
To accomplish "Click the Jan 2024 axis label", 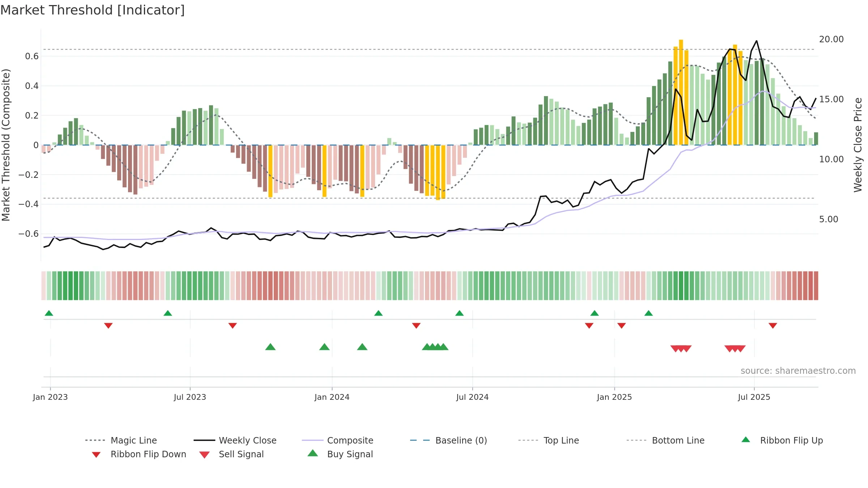I will pyautogui.click(x=332, y=397).
